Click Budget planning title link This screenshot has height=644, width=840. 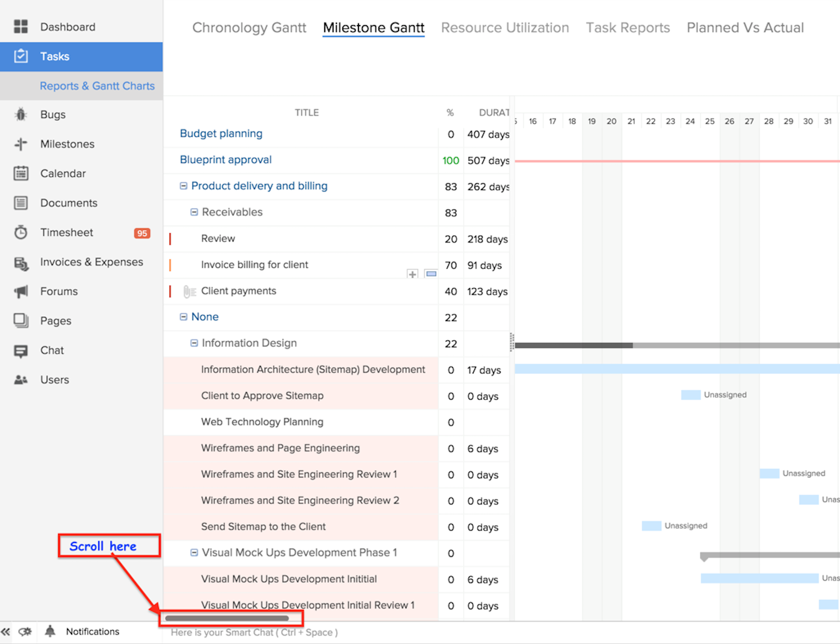(220, 133)
